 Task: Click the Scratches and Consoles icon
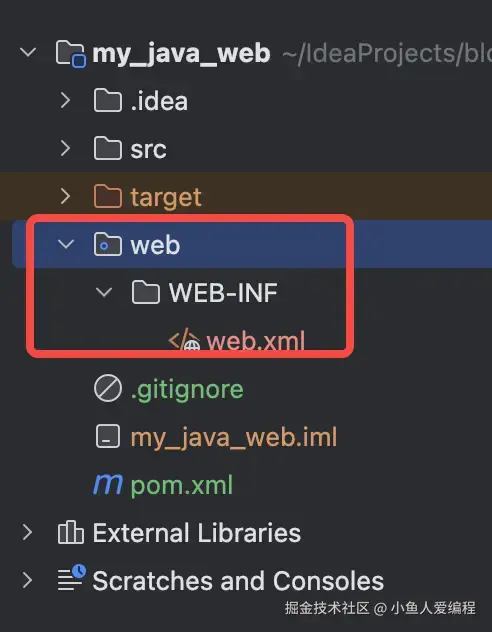click(x=71, y=578)
